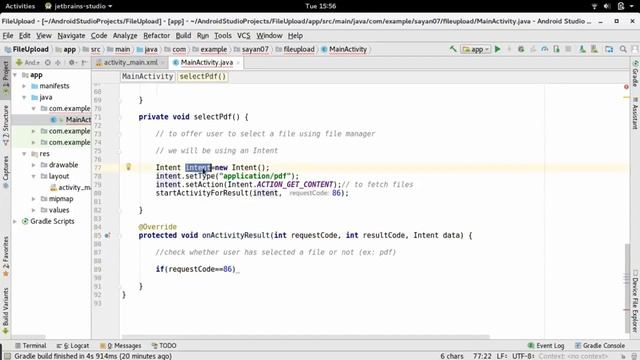This screenshot has width=640, height=360.
Task: Click the power icon in top bar
Action: point(621,6)
